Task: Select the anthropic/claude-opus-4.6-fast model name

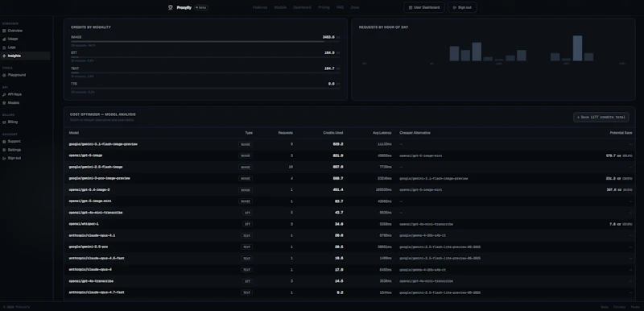Action: [97, 259]
